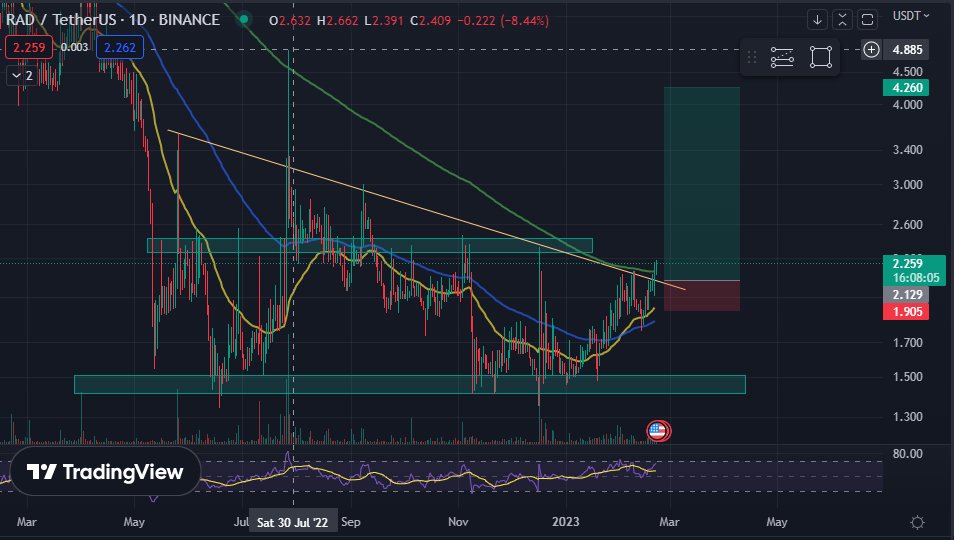Click the close value C2.409 in legend
954x540 pixels.
pyautogui.click(x=430, y=21)
